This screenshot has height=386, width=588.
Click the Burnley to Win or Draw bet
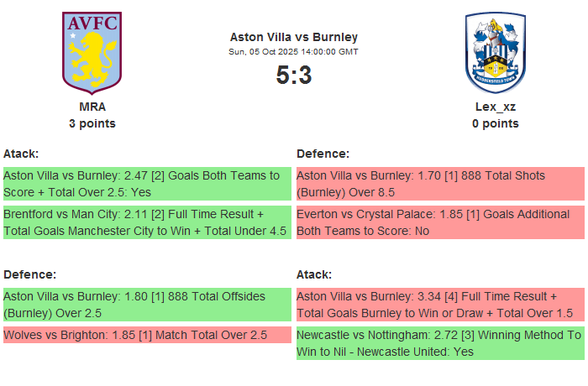point(440,304)
